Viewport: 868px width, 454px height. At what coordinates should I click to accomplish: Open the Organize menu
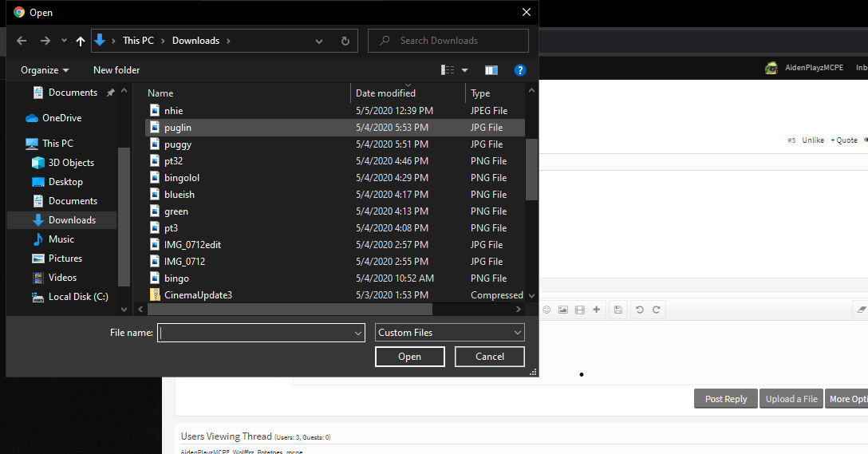point(45,69)
